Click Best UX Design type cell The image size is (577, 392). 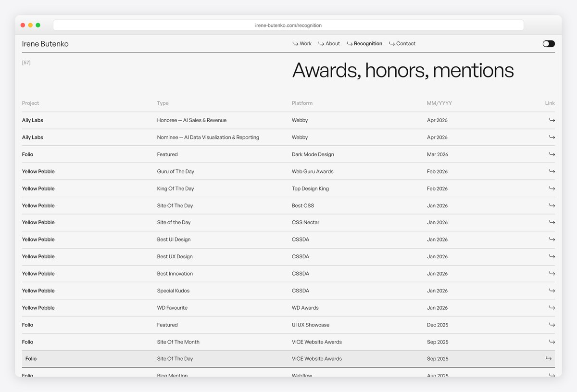click(x=175, y=257)
